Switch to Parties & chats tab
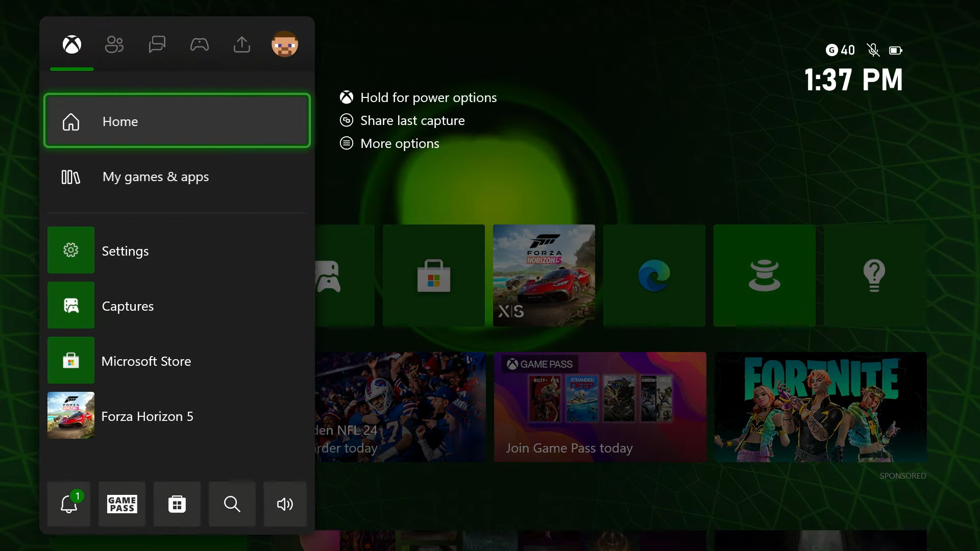 click(157, 45)
